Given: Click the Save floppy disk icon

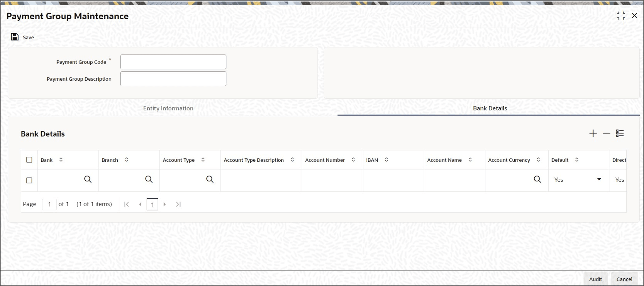Looking at the screenshot, I should pos(15,37).
